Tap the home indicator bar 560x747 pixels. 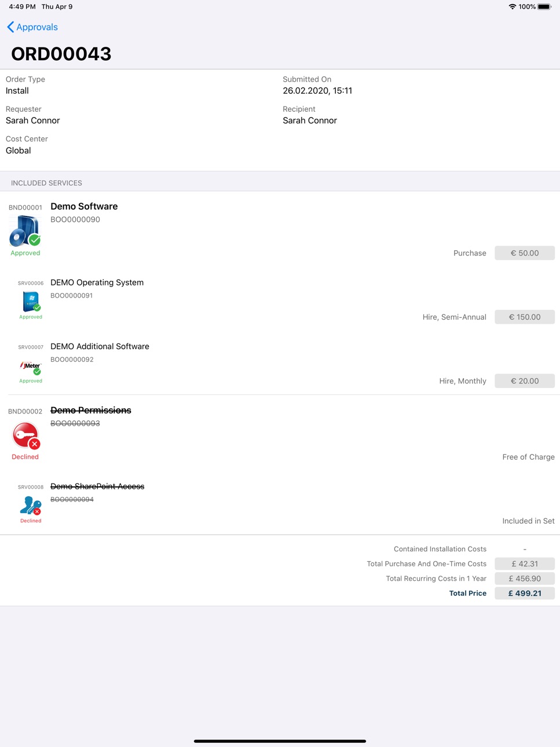[x=280, y=741]
